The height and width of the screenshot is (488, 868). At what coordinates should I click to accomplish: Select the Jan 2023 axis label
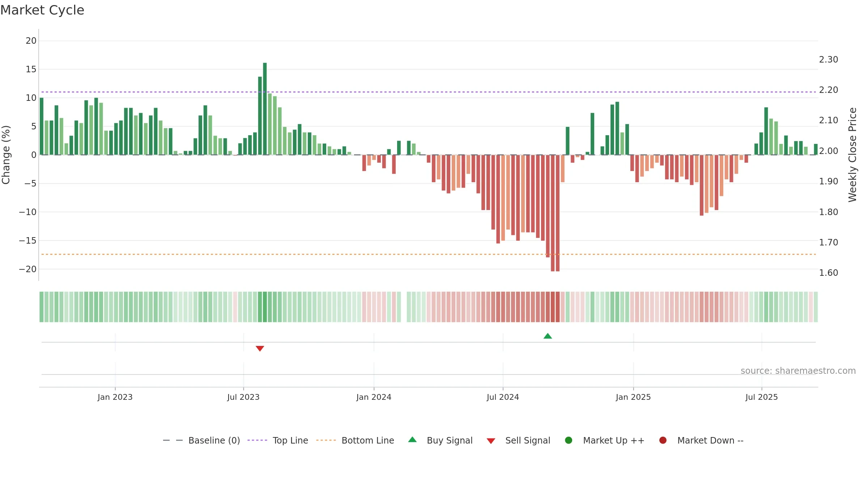(115, 397)
